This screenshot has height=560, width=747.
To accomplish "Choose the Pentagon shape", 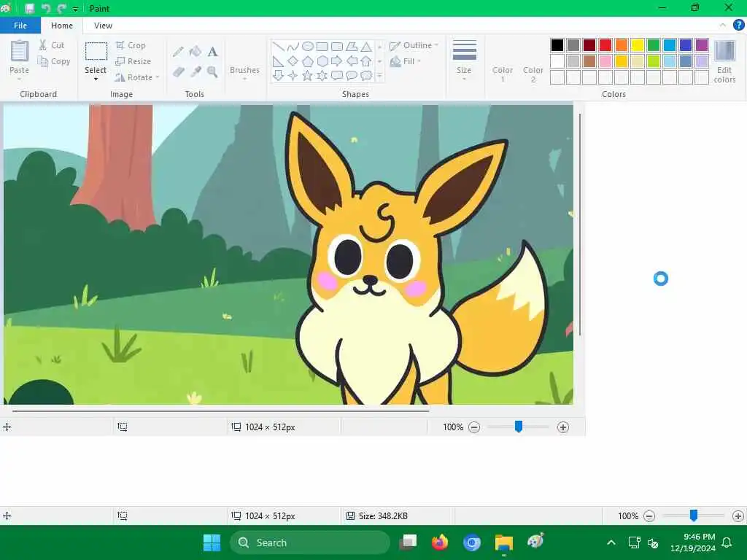I will (308, 61).
